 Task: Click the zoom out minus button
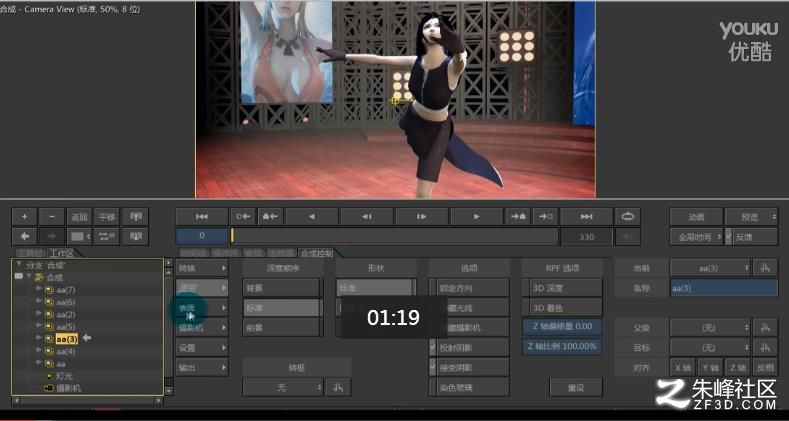click(x=52, y=217)
